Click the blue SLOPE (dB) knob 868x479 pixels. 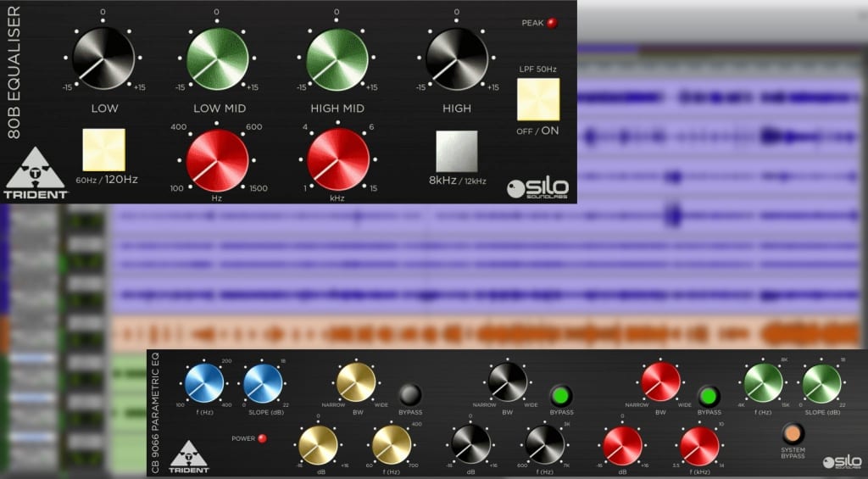[x=263, y=382]
